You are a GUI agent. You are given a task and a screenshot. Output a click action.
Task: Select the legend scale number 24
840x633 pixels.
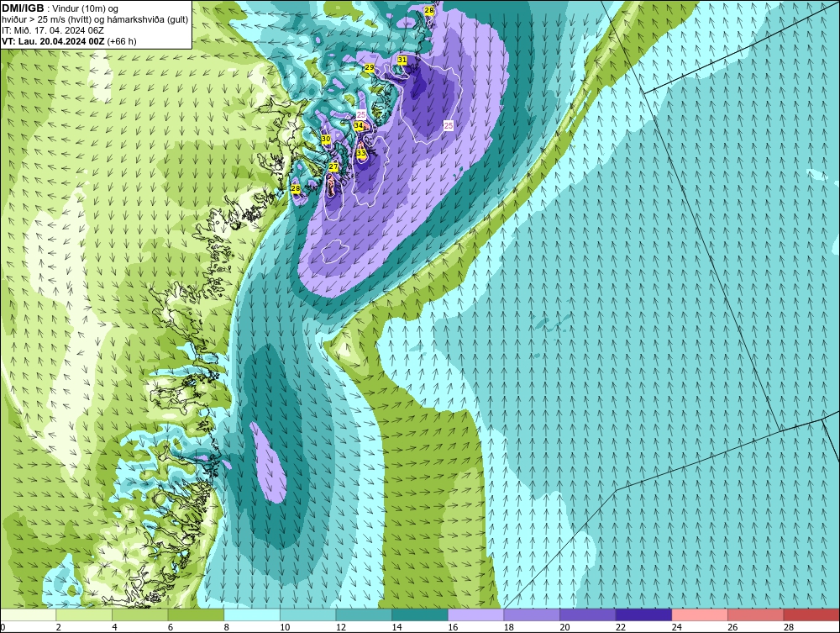pos(676,627)
